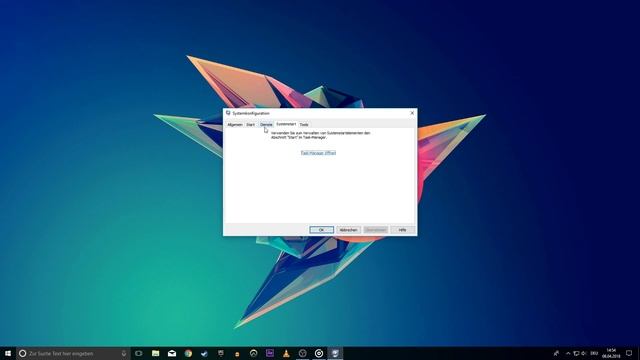
Task: Open the Start tab in Systemkonfiguration
Action: tap(251, 124)
